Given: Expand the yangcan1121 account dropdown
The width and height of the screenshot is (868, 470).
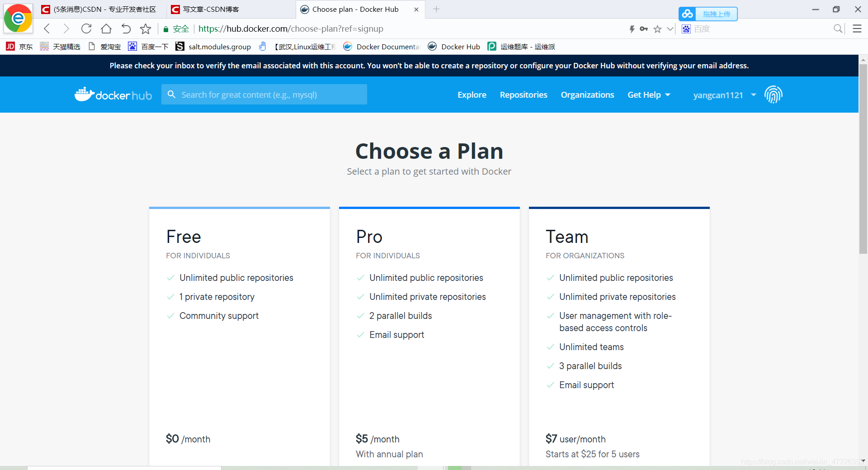Looking at the screenshot, I should tap(725, 95).
